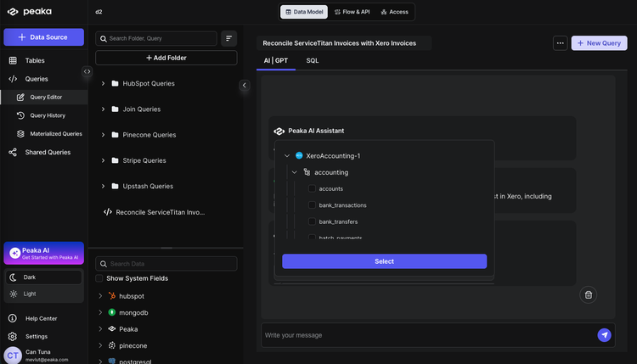Screen dimensions: 637x364
Task: Click the Search Folder, Query field
Action: (156, 38)
